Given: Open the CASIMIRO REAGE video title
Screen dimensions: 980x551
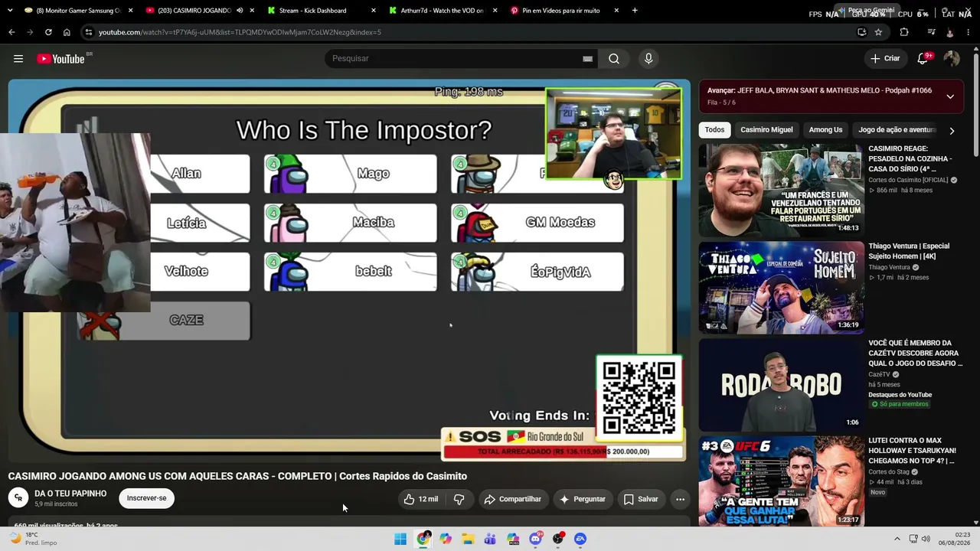Looking at the screenshot, I should tap(910, 159).
